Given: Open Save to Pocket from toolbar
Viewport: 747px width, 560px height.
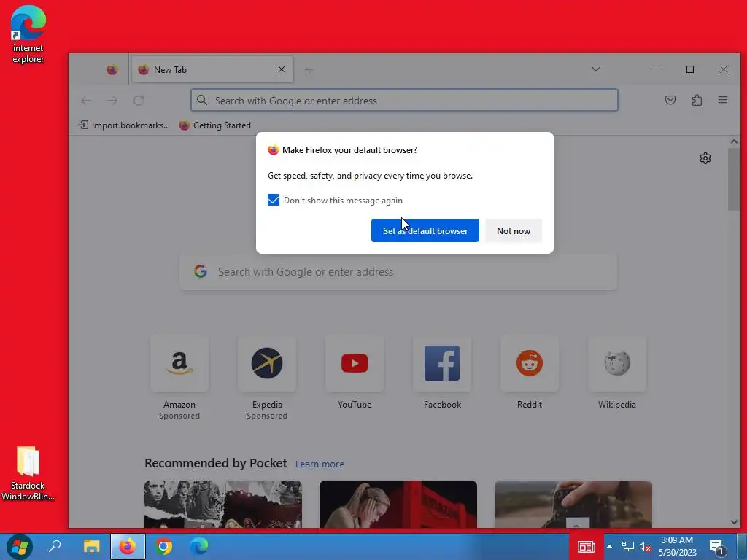Looking at the screenshot, I should coord(670,100).
